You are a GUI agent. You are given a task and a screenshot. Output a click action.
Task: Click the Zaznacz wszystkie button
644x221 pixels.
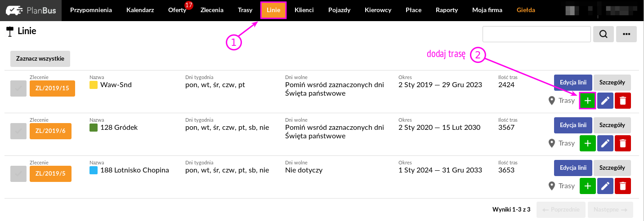click(40, 58)
